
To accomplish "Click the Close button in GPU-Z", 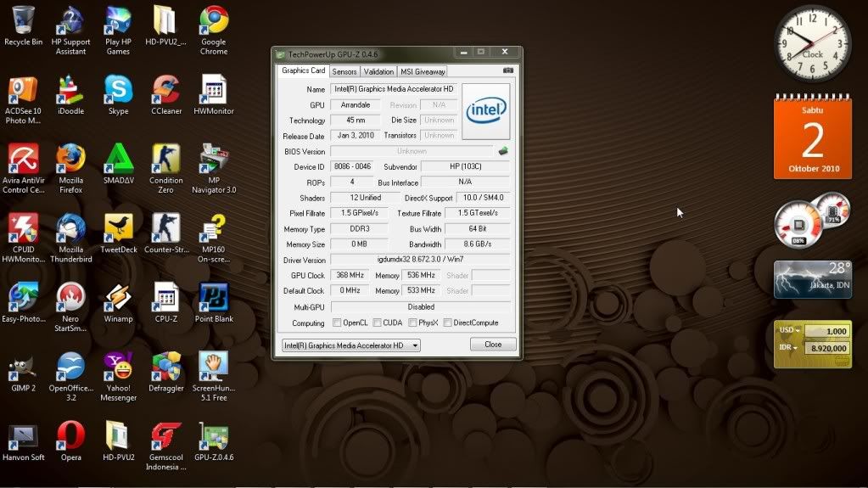I will click(x=493, y=344).
